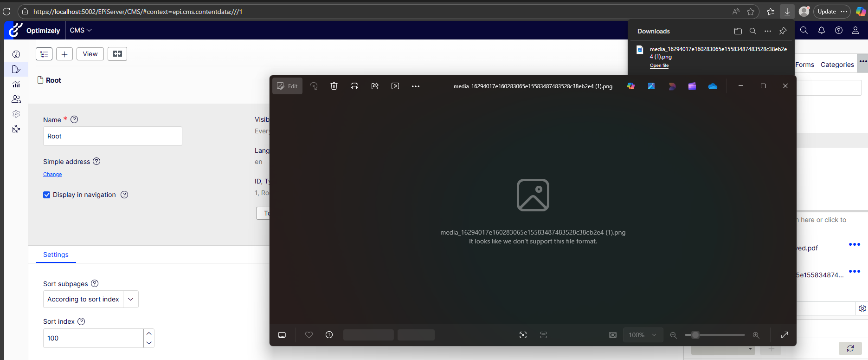Image resolution: width=868 pixels, height=360 pixels.
Task: Expand the Sort subpages dropdown
Action: (131, 299)
